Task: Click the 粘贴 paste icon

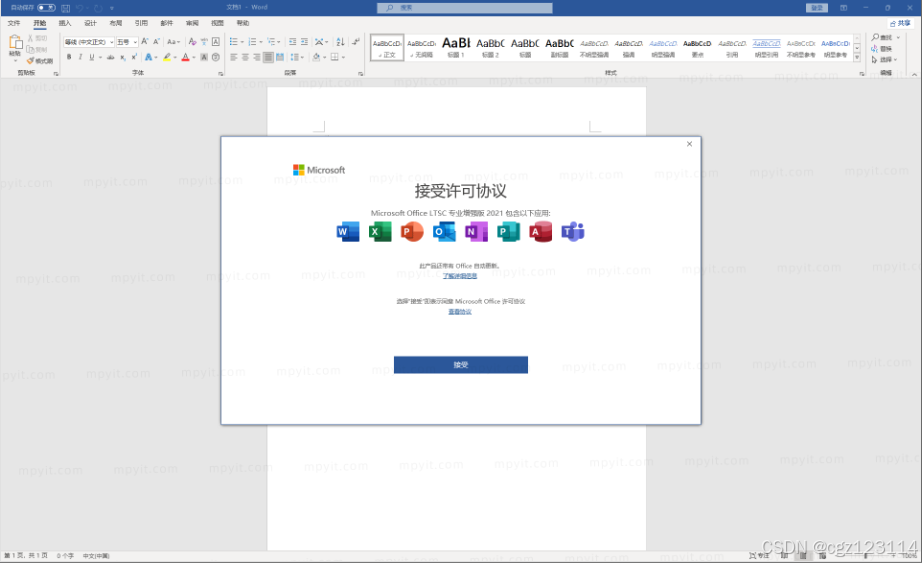Action: (15, 43)
